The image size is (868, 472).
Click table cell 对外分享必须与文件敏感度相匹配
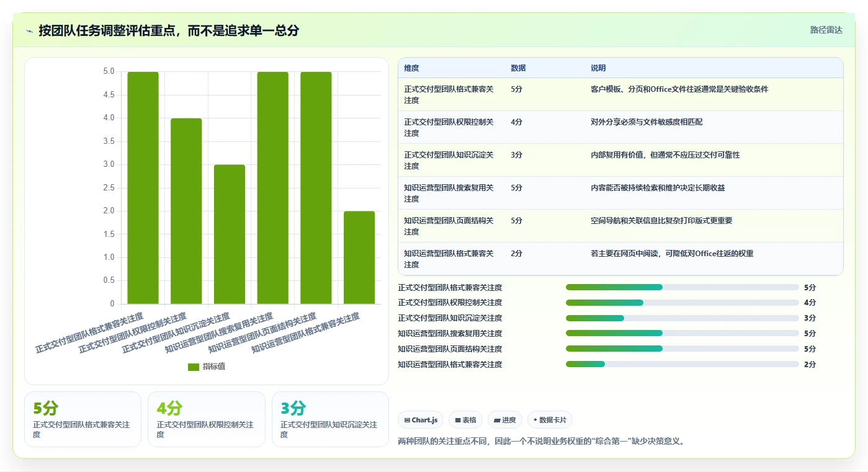tap(647, 122)
